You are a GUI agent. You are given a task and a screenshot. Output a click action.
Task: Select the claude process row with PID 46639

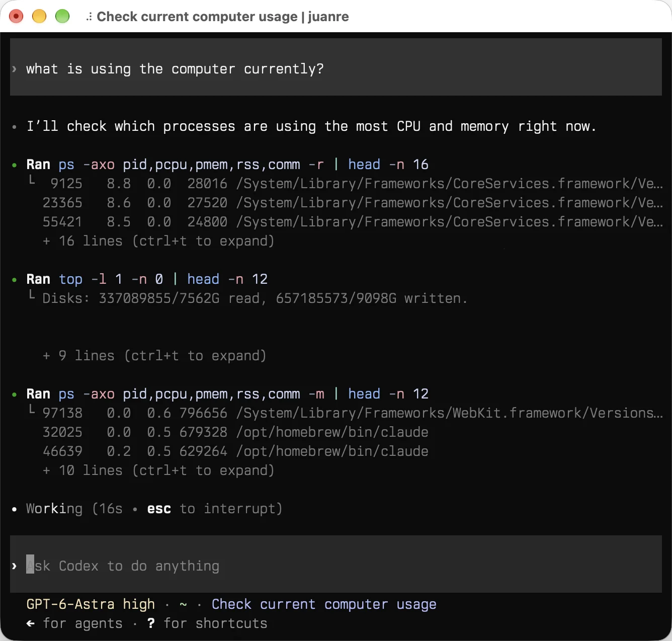(235, 451)
